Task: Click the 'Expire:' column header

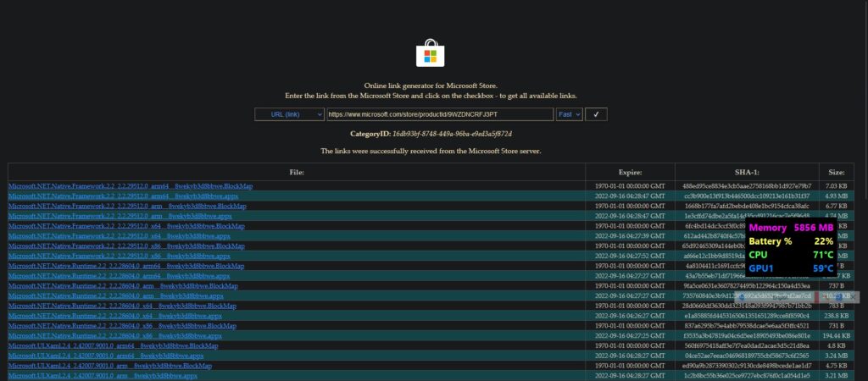Action: point(630,172)
